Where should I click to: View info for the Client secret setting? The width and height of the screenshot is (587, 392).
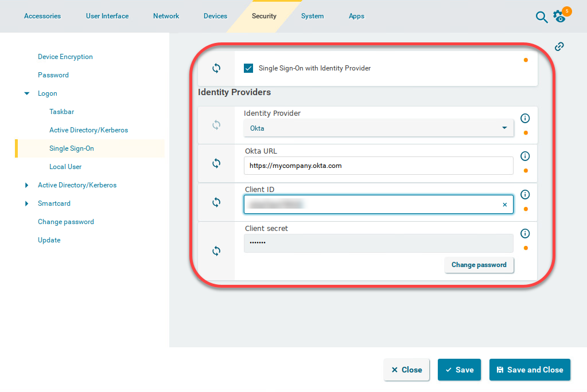tap(525, 233)
